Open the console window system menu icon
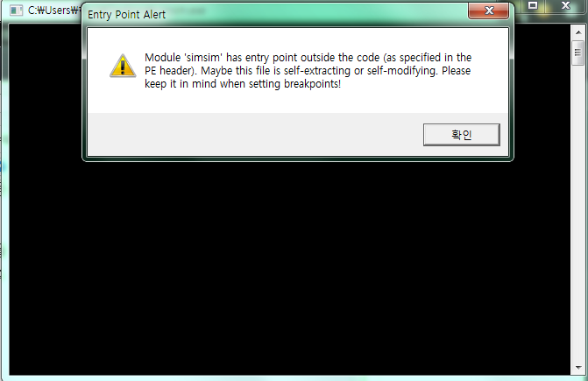Image resolution: width=588 pixels, height=381 pixels. [x=16, y=11]
